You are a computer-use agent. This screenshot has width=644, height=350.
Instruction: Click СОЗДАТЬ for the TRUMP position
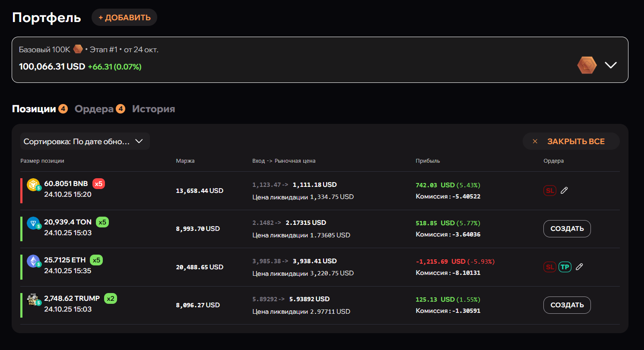[x=567, y=305]
